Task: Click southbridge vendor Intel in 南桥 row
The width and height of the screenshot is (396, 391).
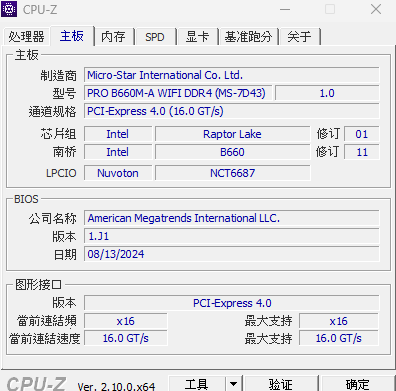Action: point(118,152)
